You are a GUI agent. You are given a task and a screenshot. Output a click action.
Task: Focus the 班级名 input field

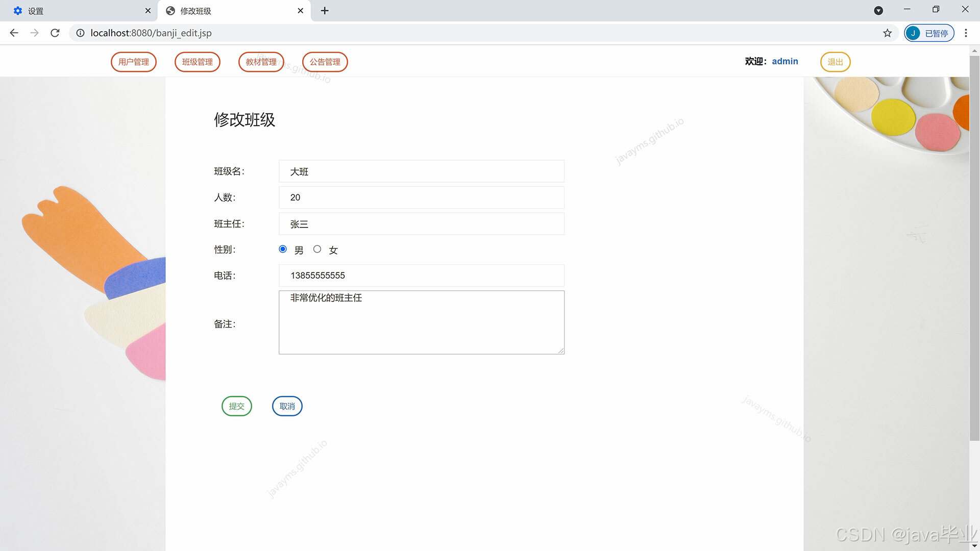422,171
